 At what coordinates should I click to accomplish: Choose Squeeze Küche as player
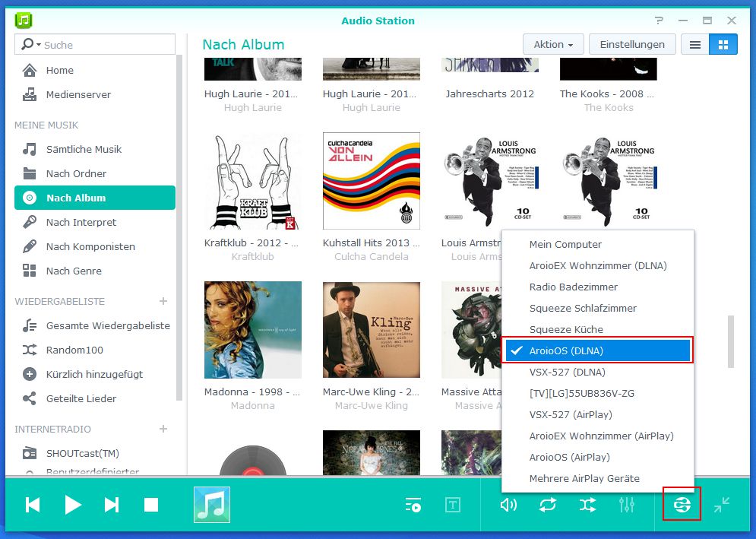(x=598, y=330)
